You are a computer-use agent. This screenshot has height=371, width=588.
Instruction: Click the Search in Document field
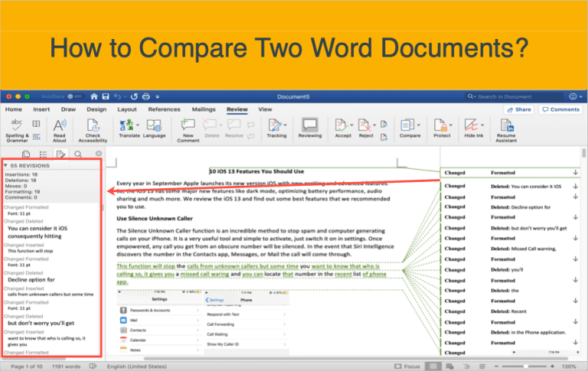[514, 96]
